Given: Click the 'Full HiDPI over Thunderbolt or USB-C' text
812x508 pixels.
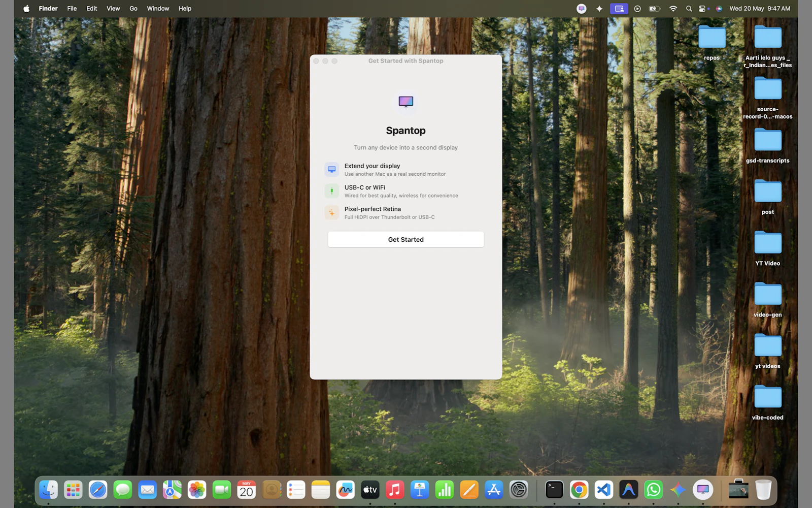Looking at the screenshot, I should 389,217.
